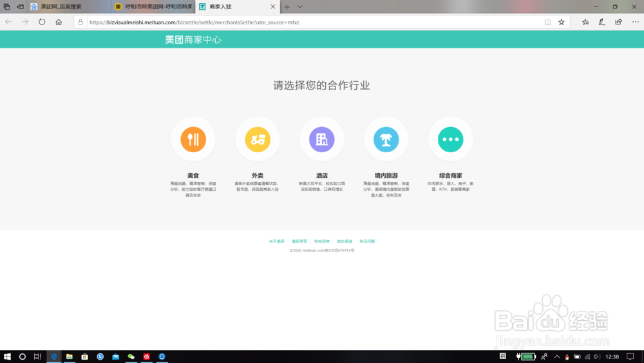The height and width of the screenshot is (363, 644).
Task: Open the Mail app on taskbar
Action: pos(115,357)
